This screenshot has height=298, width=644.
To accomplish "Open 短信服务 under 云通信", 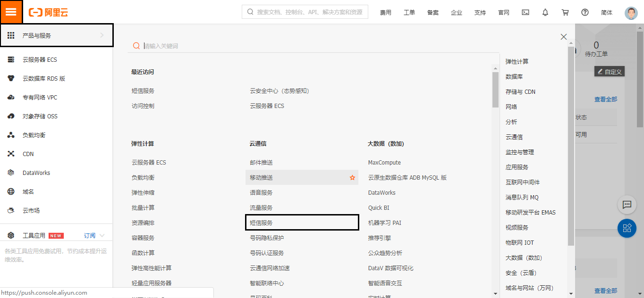I will (261, 223).
